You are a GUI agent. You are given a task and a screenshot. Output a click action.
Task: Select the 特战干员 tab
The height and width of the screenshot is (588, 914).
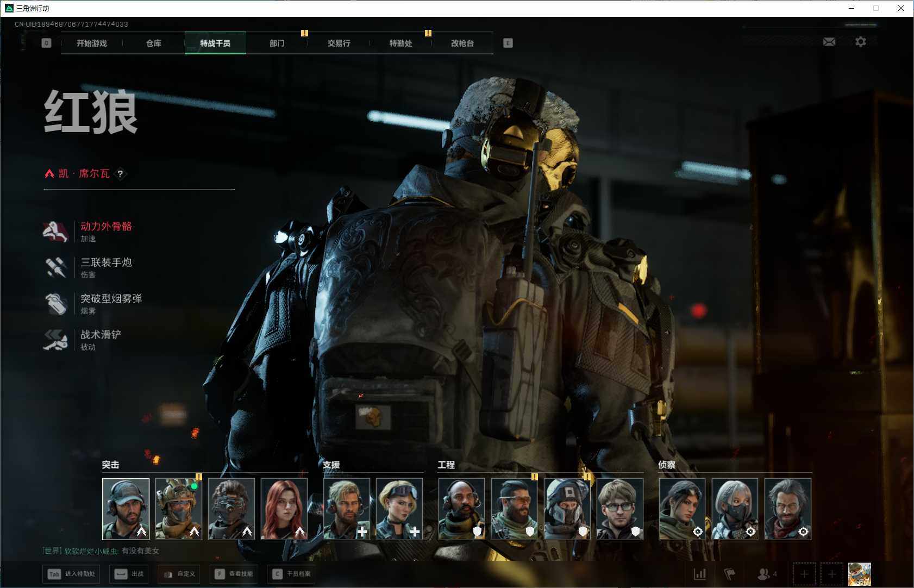pyautogui.click(x=215, y=43)
